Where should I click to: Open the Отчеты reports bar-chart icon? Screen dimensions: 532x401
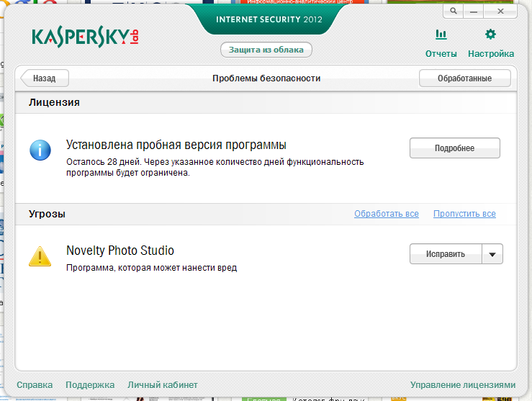coord(441,35)
